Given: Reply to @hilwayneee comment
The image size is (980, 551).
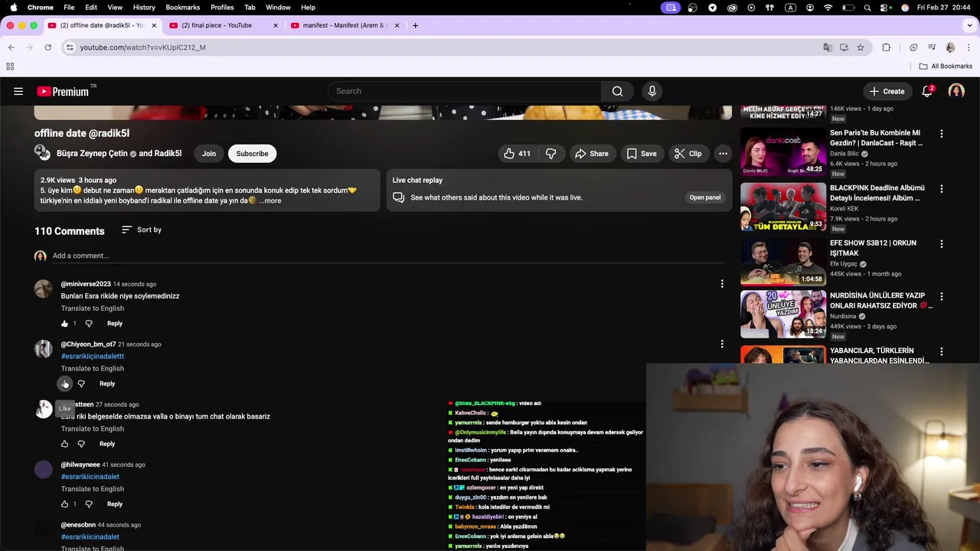Looking at the screenshot, I should (x=115, y=504).
